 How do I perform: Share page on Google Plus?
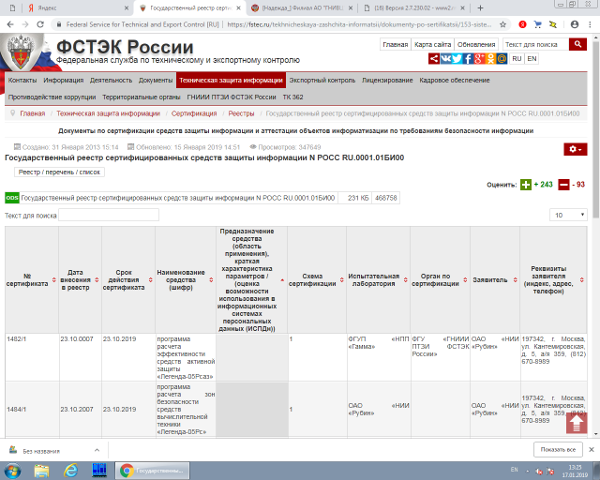point(479,59)
